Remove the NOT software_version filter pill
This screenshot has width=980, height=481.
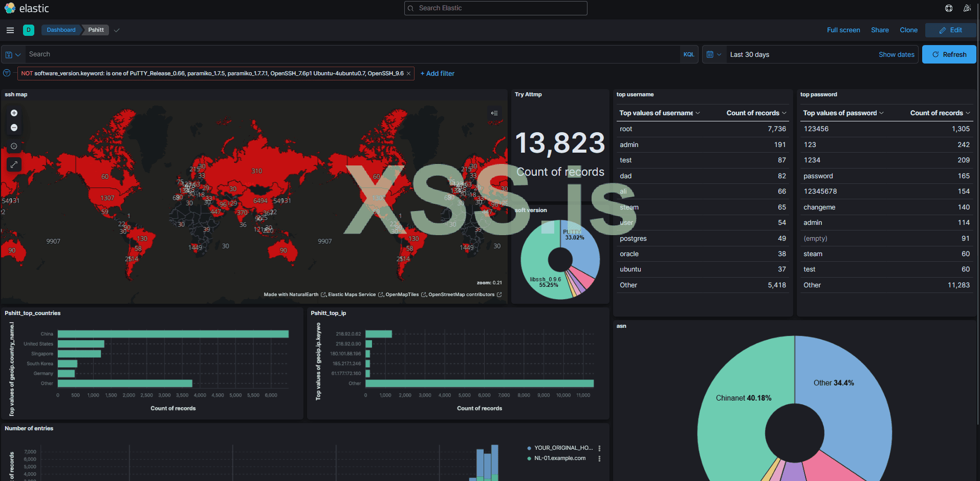coord(408,74)
